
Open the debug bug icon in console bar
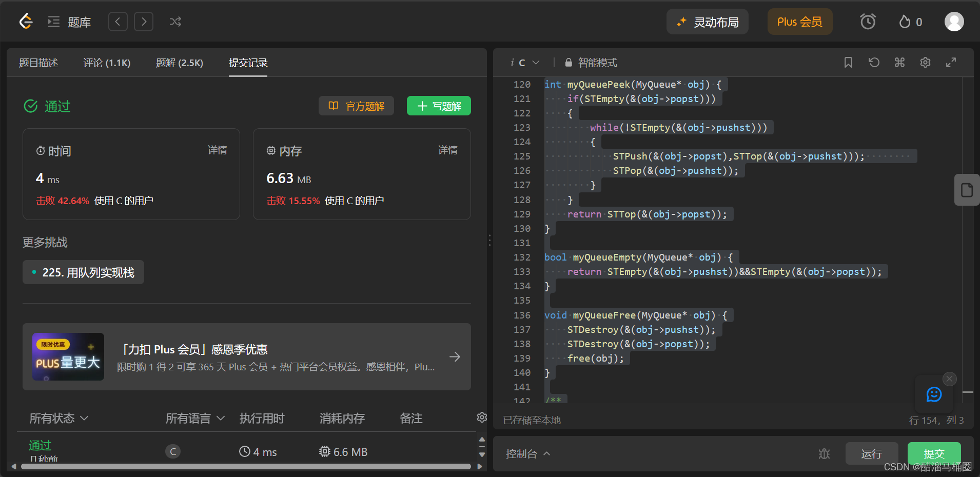(824, 453)
